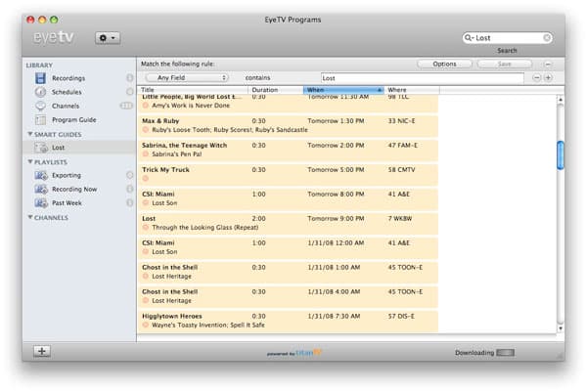Screen dimensions: 587x392
Task: Click the 57 DIS-E channel cell
Action: tap(401, 316)
